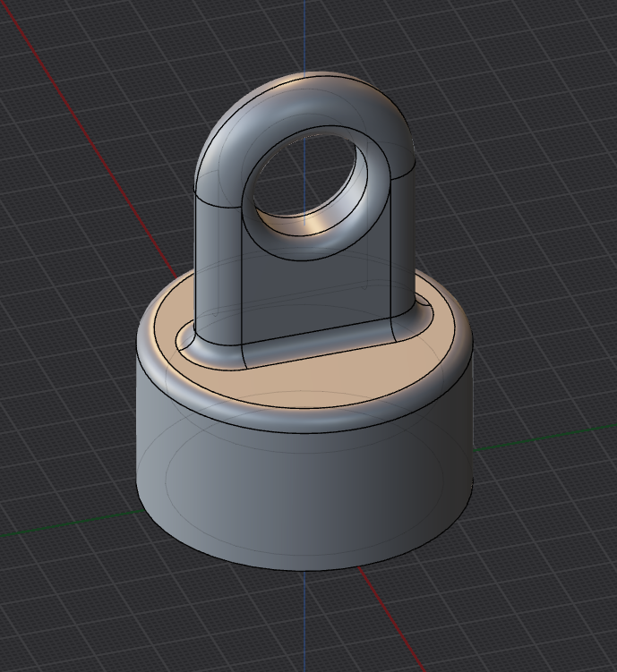The height and width of the screenshot is (672, 617).
Task: Select the flat front face below the eyelet hole
Action: point(317,295)
